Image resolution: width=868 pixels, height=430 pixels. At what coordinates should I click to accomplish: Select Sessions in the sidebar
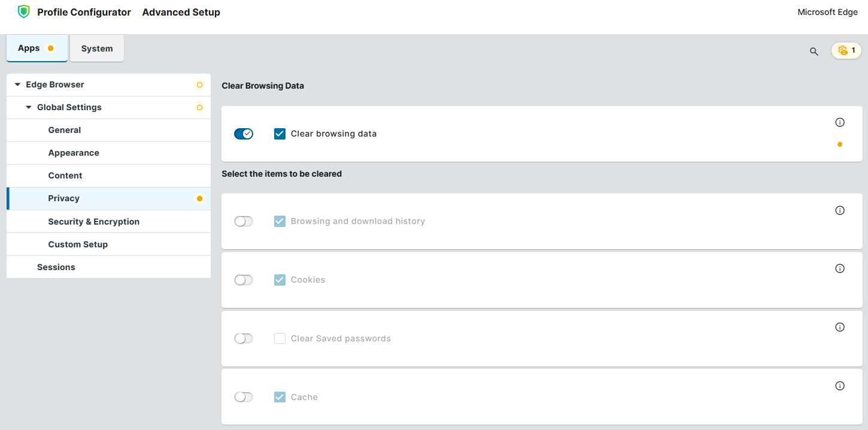[56, 267]
